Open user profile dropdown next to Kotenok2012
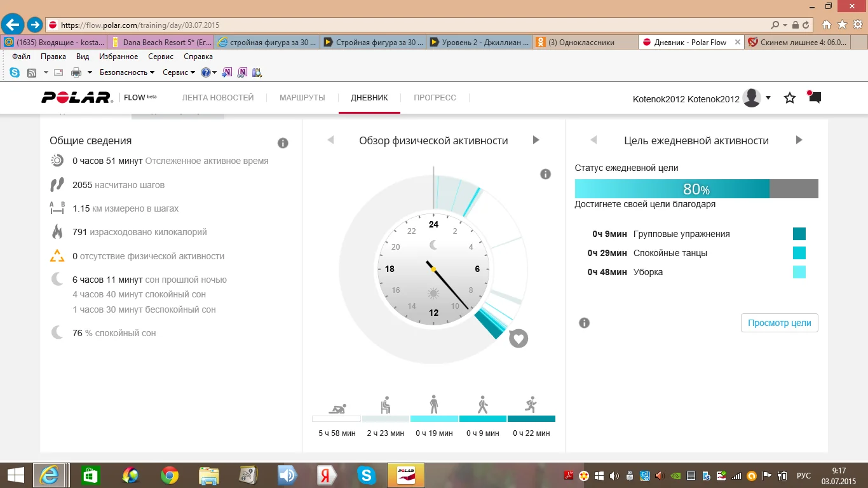 click(x=768, y=98)
